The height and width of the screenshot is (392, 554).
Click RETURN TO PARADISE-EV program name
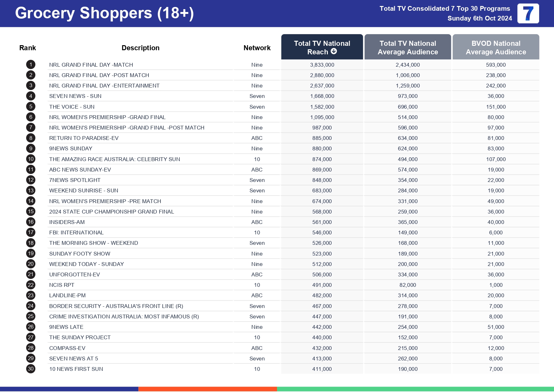[84, 138]
